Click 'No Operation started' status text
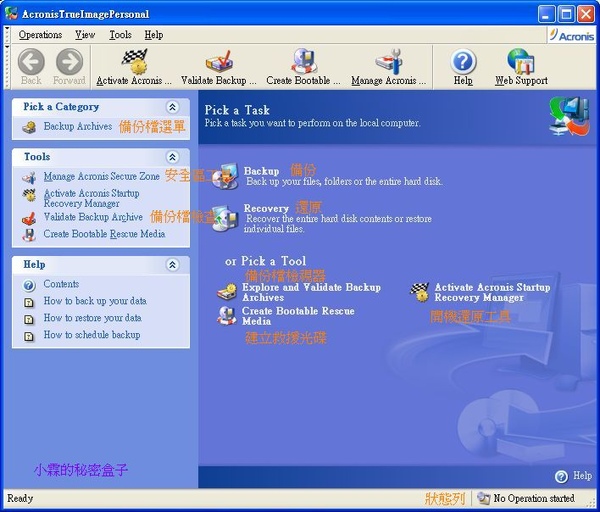This screenshot has width=600, height=512. tap(534, 498)
